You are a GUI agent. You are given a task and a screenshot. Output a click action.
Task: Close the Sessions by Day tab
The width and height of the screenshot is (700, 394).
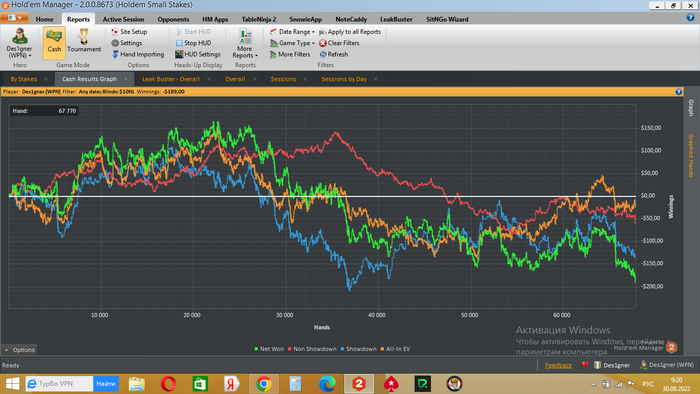click(375, 79)
